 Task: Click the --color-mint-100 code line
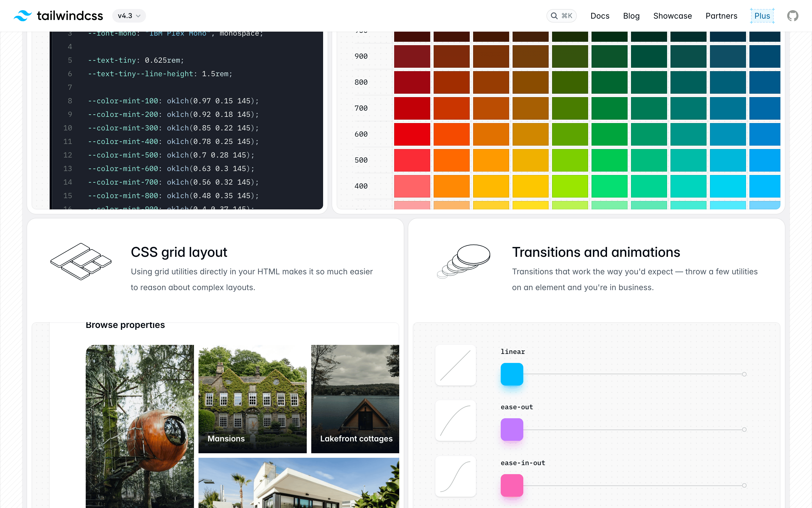pyautogui.click(x=173, y=101)
